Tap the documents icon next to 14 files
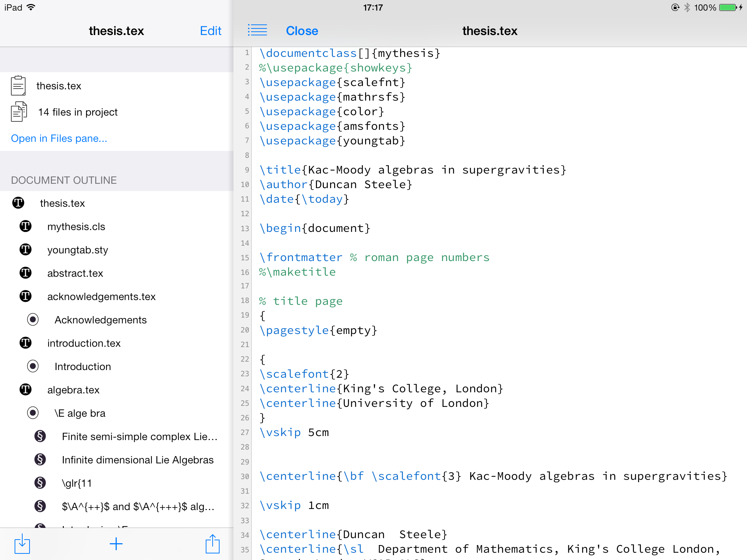This screenshot has height=560, width=747. [x=19, y=112]
